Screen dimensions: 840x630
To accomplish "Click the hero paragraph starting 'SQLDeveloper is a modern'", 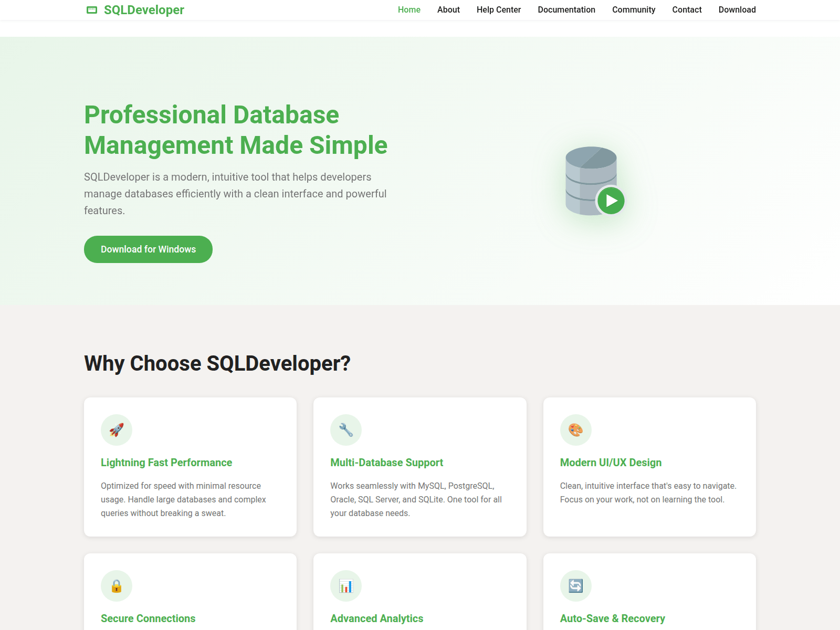I will [x=235, y=194].
